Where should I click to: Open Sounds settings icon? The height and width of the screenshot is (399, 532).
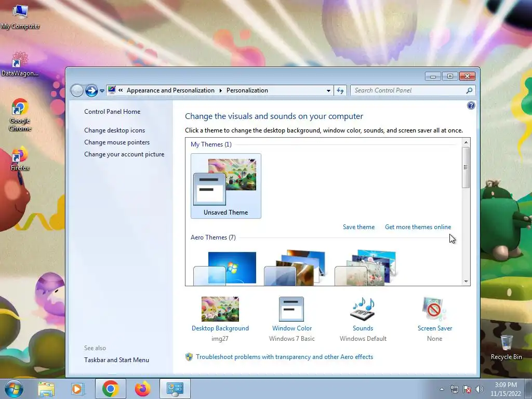[363, 309]
